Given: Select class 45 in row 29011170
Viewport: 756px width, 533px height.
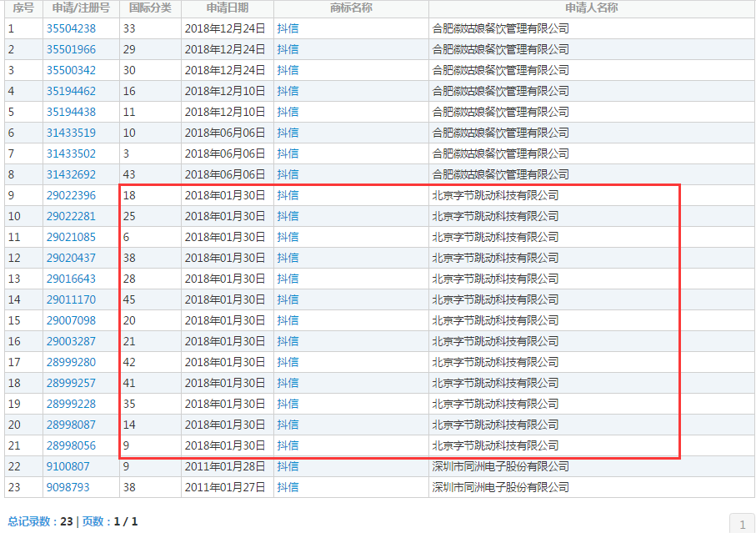Looking at the screenshot, I should pyautogui.click(x=129, y=299).
